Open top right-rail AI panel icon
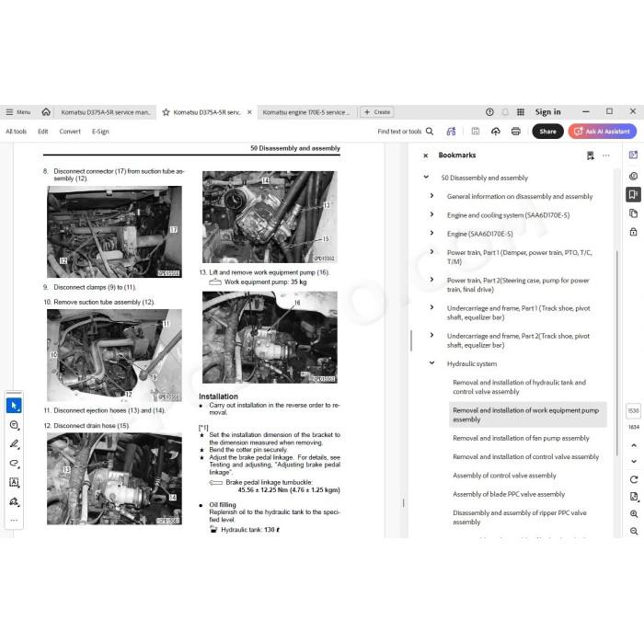 [x=633, y=155]
